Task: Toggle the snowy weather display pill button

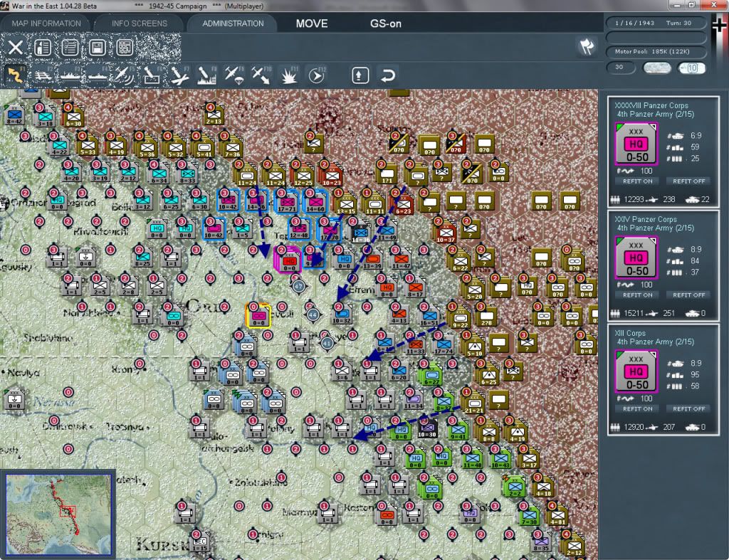Action: tap(657, 68)
